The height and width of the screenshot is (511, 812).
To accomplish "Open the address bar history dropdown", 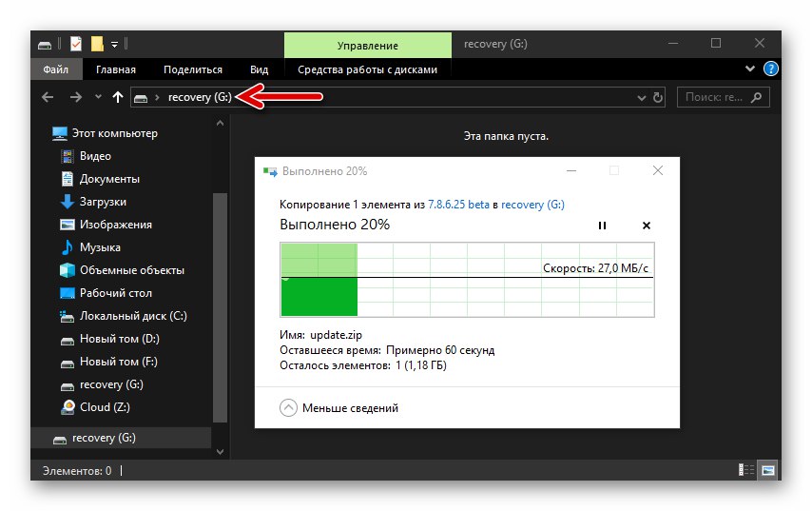I will pyautogui.click(x=641, y=97).
